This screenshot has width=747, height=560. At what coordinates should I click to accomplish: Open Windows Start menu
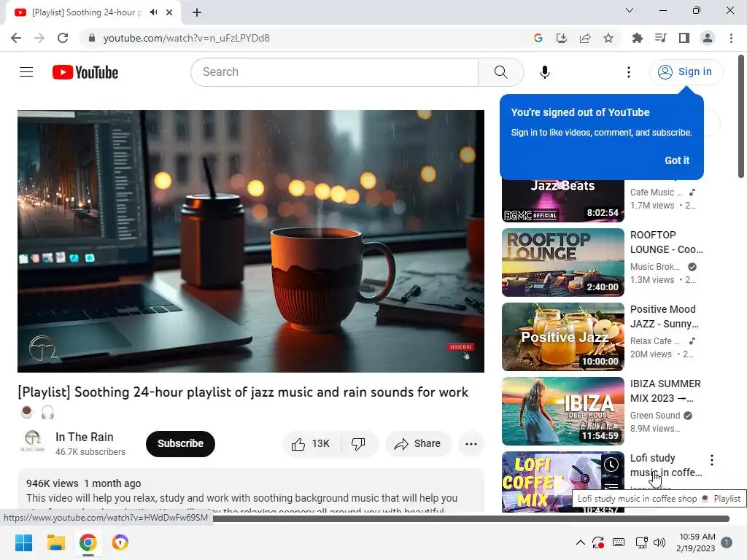(23, 542)
